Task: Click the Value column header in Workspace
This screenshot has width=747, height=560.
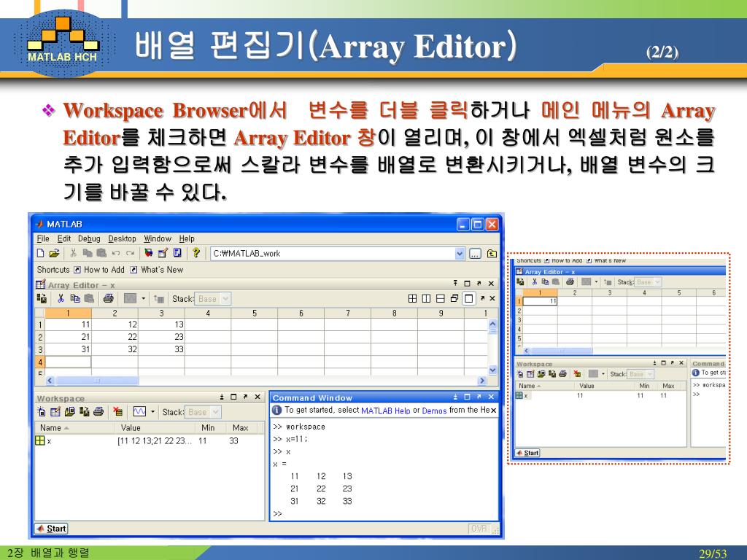Action: point(155,427)
